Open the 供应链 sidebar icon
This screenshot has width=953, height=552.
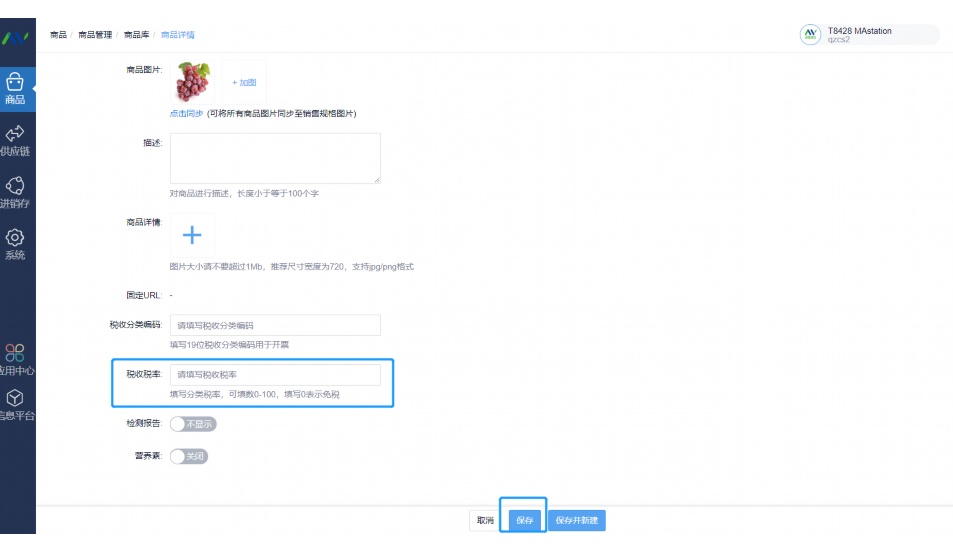pos(15,140)
